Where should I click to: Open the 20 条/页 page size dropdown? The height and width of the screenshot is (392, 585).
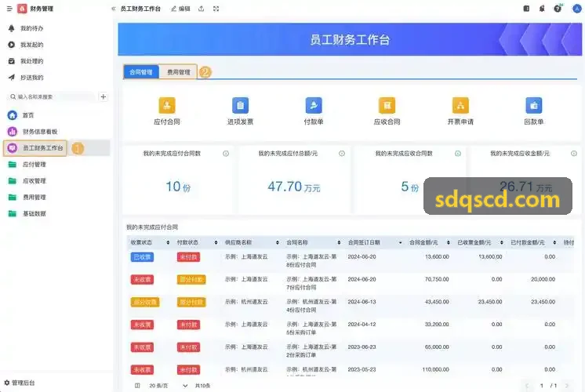coord(168,386)
